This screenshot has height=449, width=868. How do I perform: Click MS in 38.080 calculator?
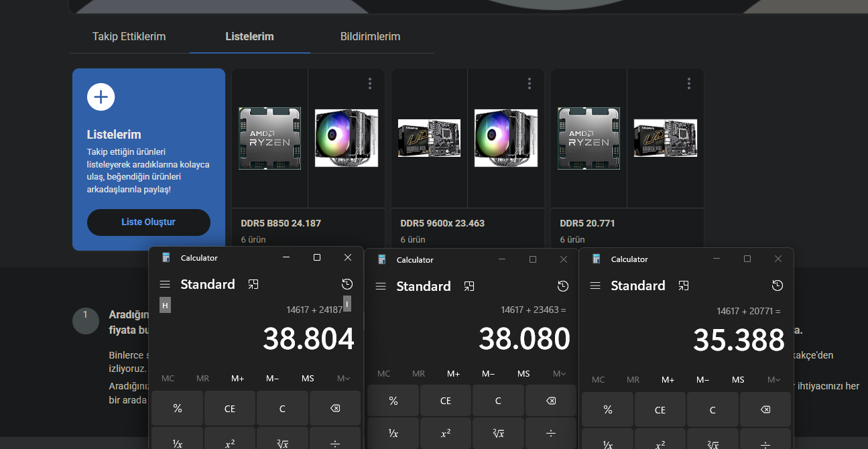click(x=523, y=374)
